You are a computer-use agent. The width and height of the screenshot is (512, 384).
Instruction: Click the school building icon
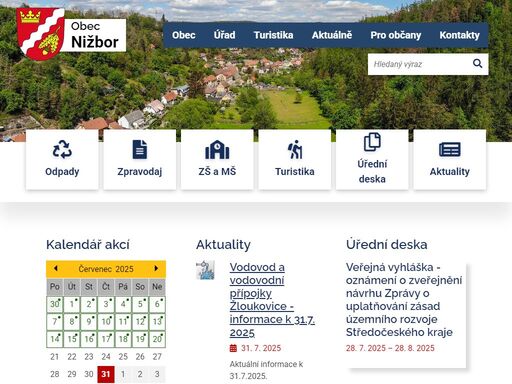pyautogui.click(x=217, y=149)
